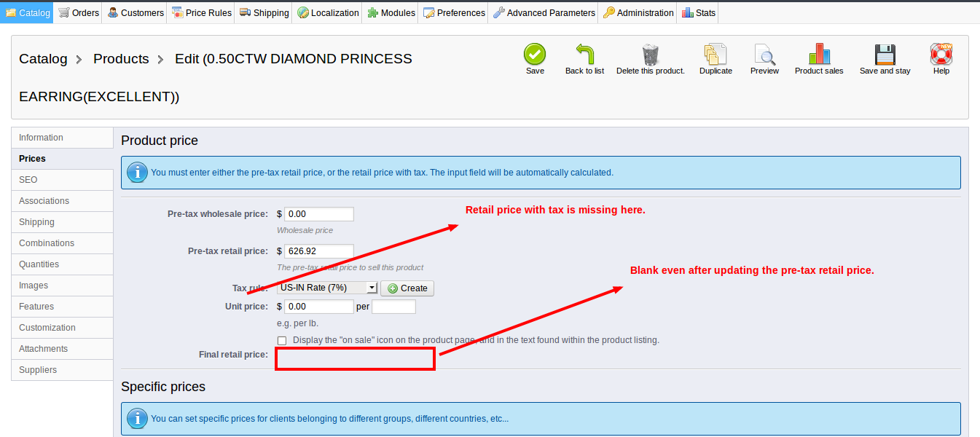The width and height of the screenshot is (980, 437).
Task: Focus the unit 'per' text field
Action: pos(394,307)
